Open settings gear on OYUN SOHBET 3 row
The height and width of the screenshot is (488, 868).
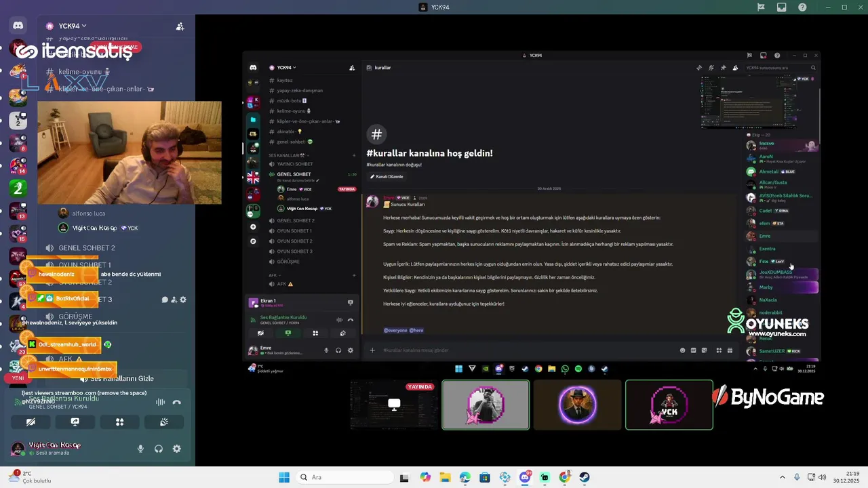pyautogui.click(x=183, y=300)
